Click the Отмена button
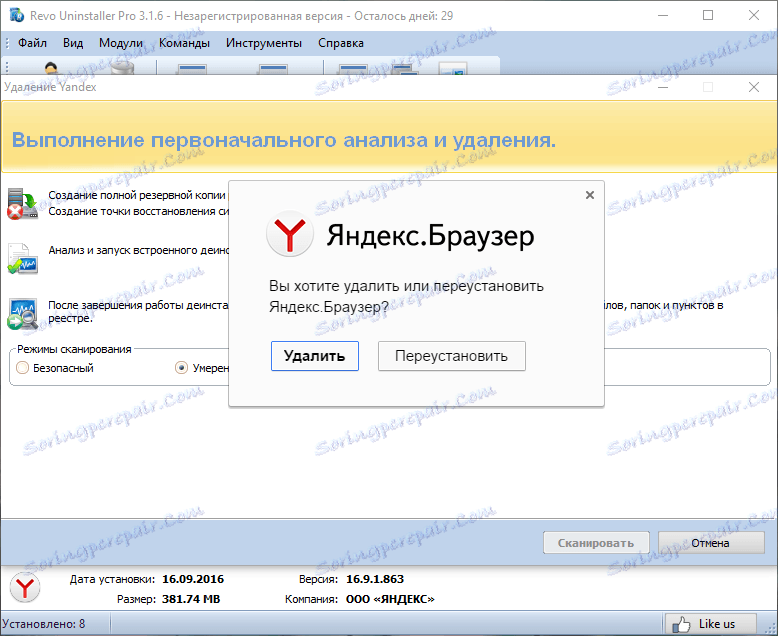The image size is (778, 636). (x=711, y=543)
